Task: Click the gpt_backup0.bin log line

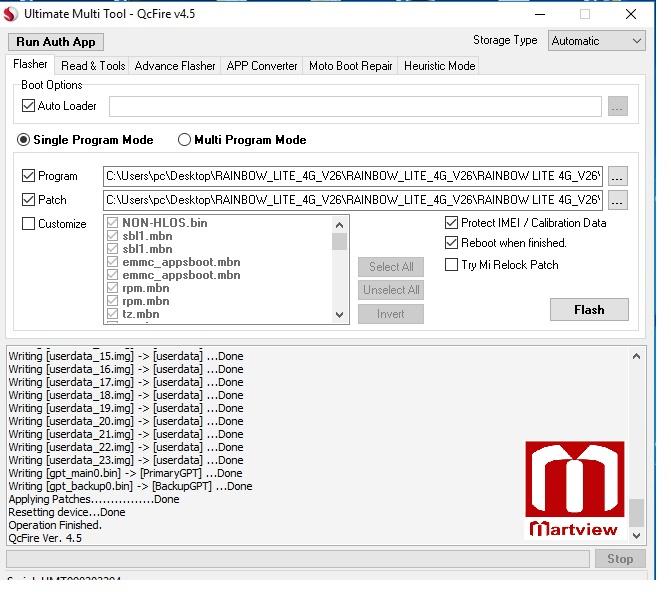Action: [x=130, y=486]
